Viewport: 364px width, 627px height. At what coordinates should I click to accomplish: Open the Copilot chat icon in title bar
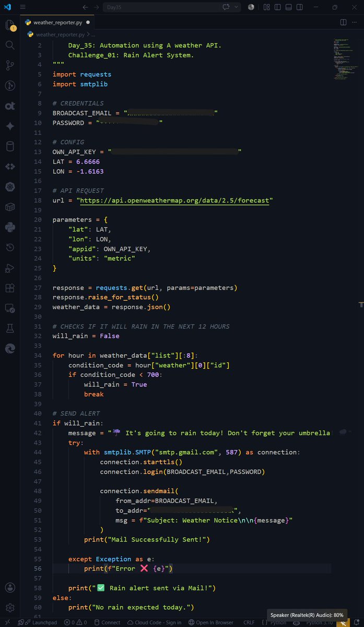tap(226, 7)
